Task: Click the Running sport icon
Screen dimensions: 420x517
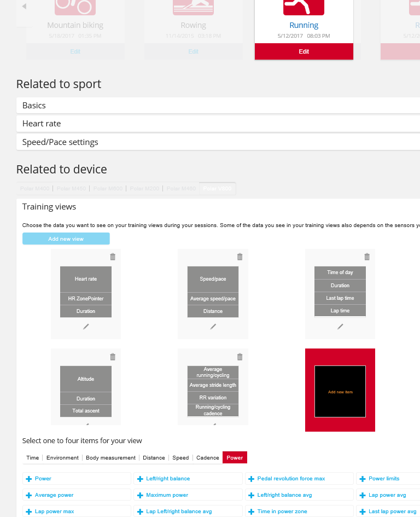Action: 304,7
